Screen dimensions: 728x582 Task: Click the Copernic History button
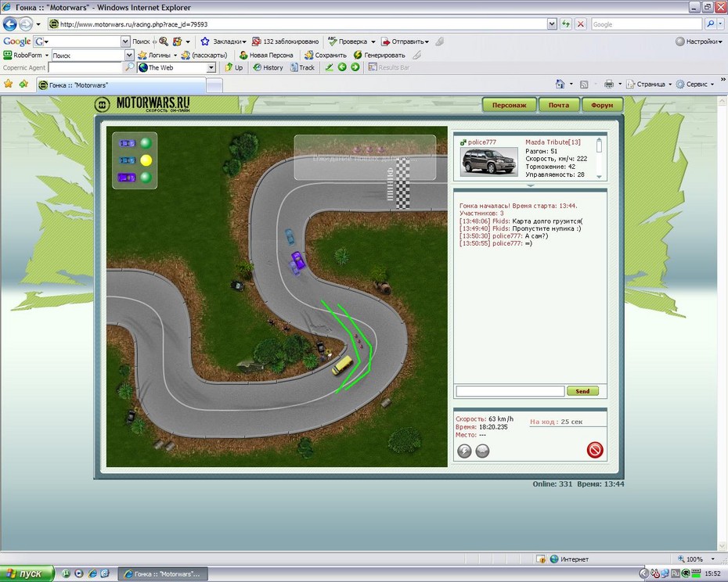pyautogui.click(x=268, y=67)
